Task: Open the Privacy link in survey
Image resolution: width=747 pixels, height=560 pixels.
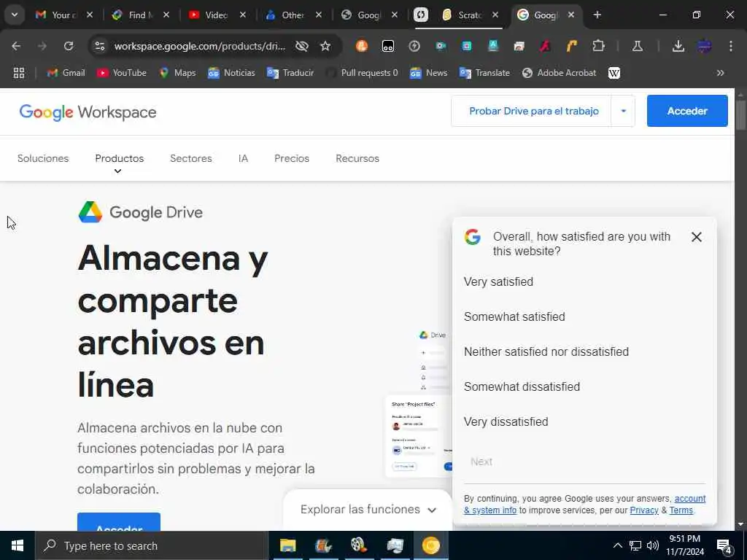Action: (644, 510)
